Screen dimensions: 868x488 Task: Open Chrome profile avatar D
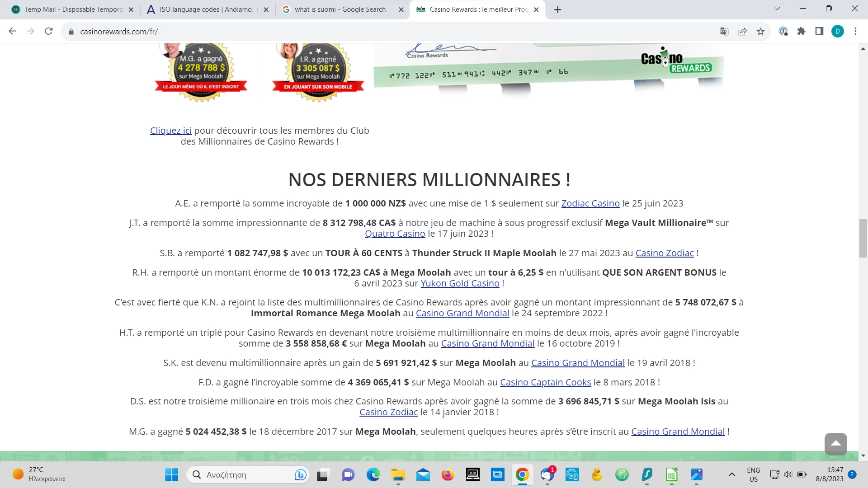837,31
